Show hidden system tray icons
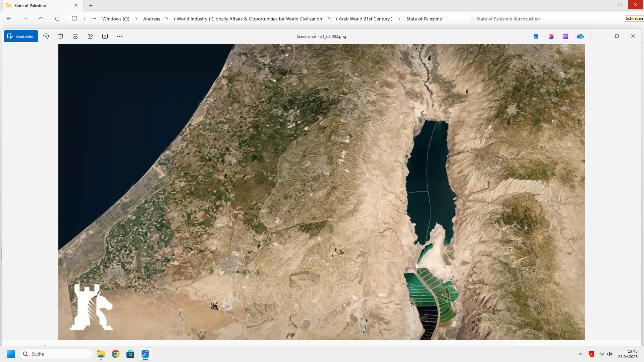 tap(581, 354)
